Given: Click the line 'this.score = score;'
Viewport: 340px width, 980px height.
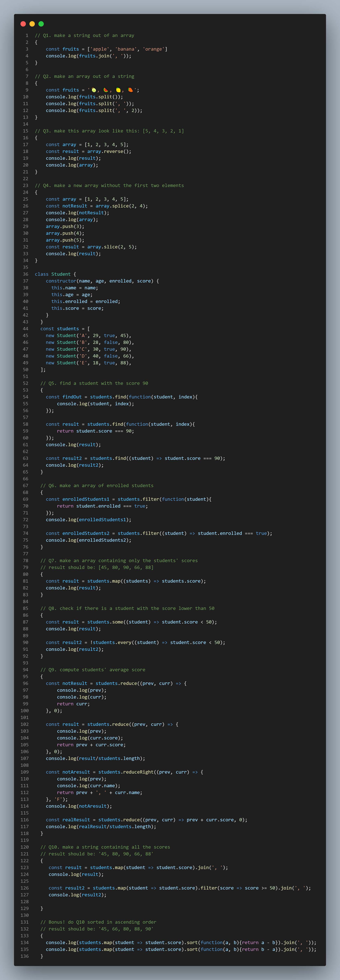Looking at the screenshot, I should [x=78, y=309].
